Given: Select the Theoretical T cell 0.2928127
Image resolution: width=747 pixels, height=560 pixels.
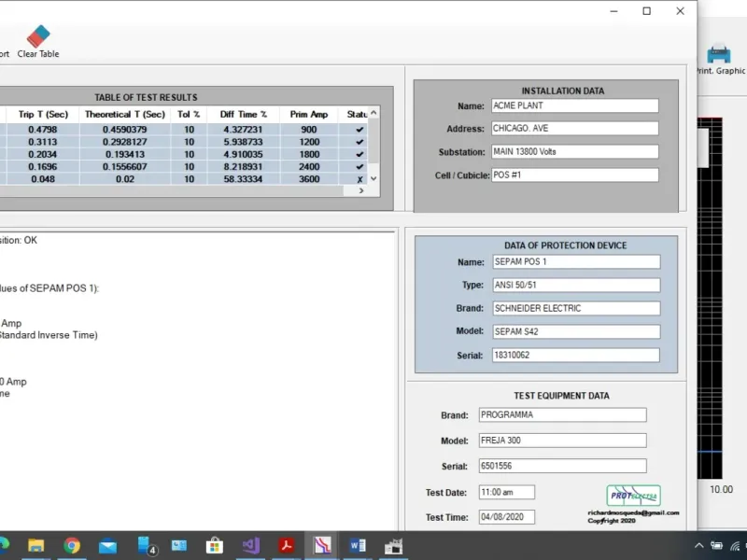Looking at the screenshot, I should click(x=125, y=142).
